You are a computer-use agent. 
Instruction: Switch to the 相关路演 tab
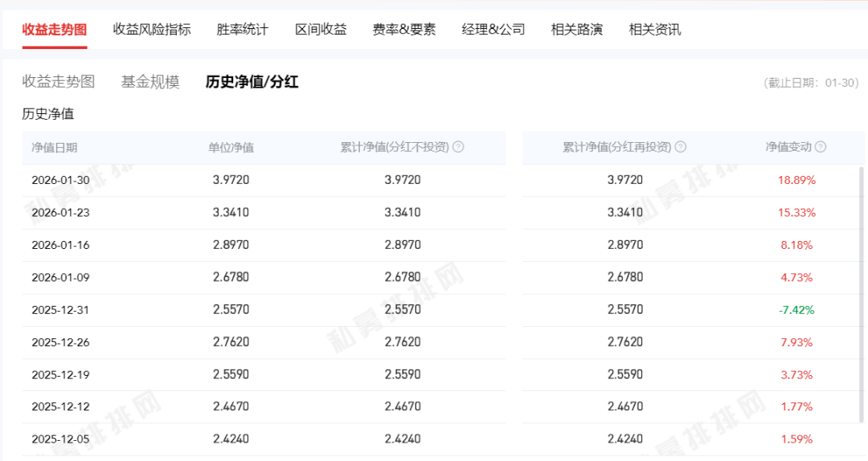(576, 30)
